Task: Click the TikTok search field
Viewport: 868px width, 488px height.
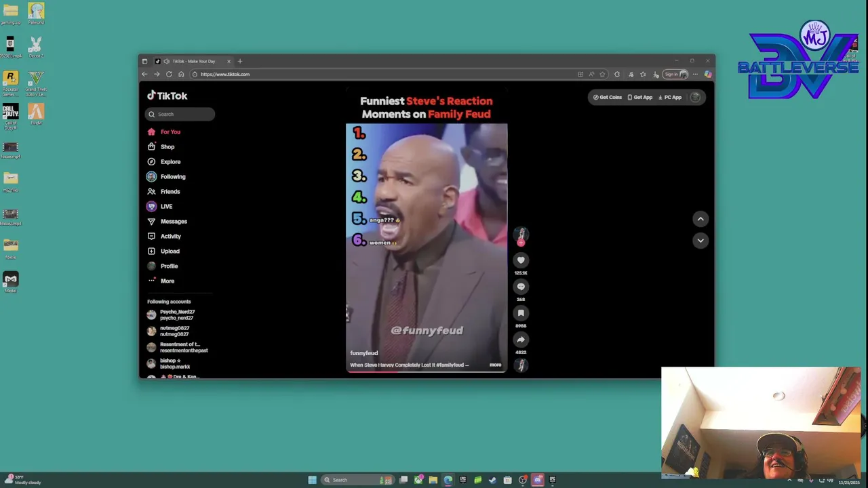Action: click(x=180, y=114)
